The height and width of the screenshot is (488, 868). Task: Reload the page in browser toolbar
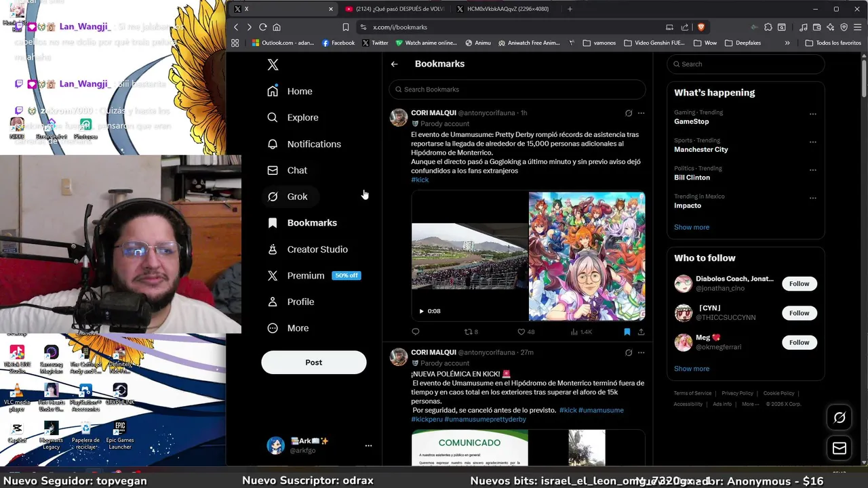(x=263, y=27)
